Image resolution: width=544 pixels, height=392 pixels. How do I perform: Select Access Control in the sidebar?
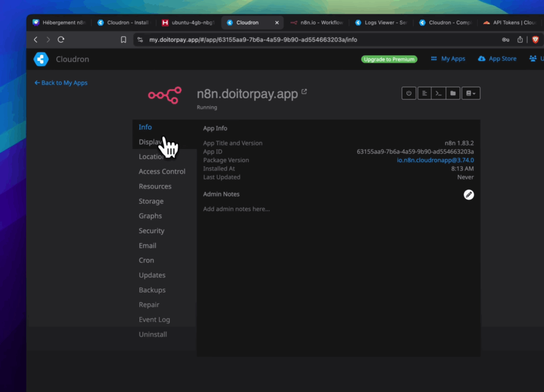click(162, 172)
